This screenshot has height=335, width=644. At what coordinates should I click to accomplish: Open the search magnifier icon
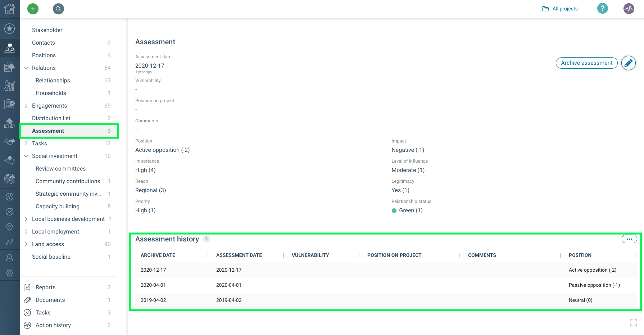click(x=58, y=9)
